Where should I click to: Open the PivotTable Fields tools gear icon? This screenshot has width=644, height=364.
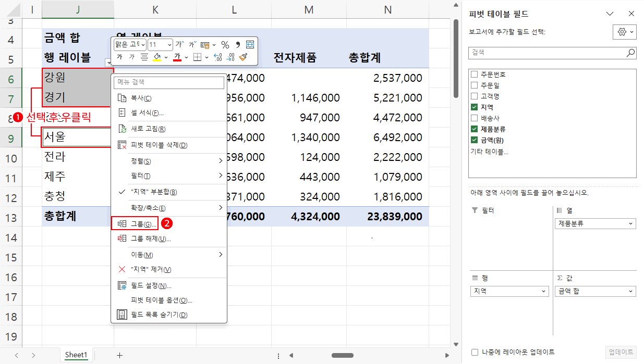pyautogui.click(x=622, y=32)
